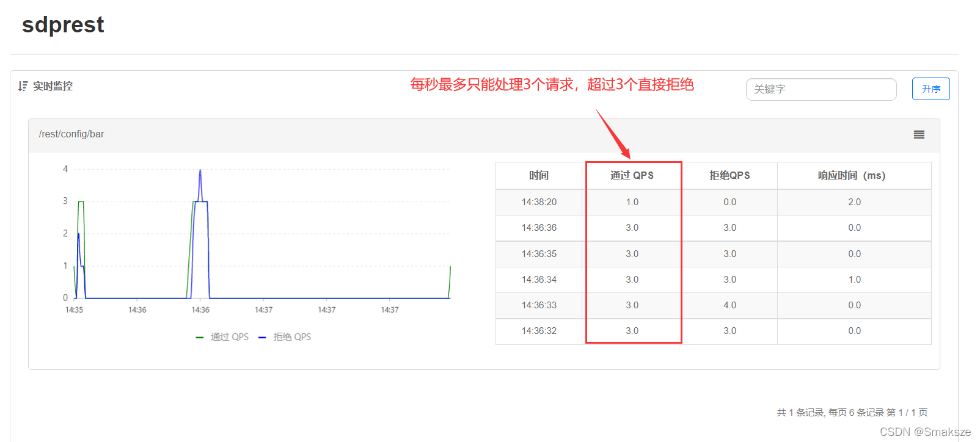Viewport: 980px width, 442px height.
Task: Select the 响应时间 (ms) column header
Action: pos(854,176)
